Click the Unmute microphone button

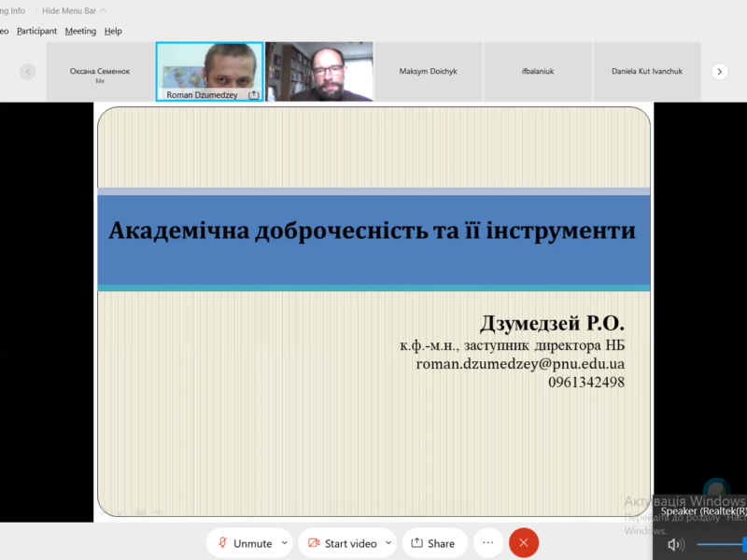click(244, 543)
